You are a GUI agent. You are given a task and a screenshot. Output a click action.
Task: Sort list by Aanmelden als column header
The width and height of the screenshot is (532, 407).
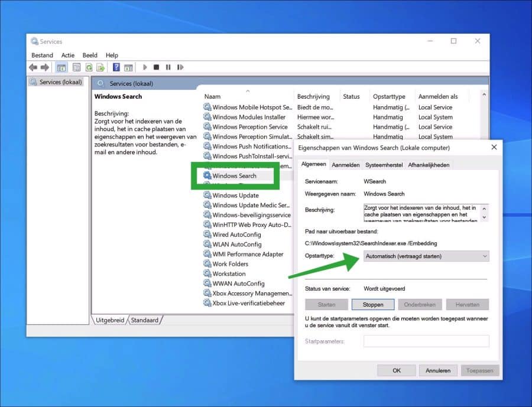(x=441, y=96)
